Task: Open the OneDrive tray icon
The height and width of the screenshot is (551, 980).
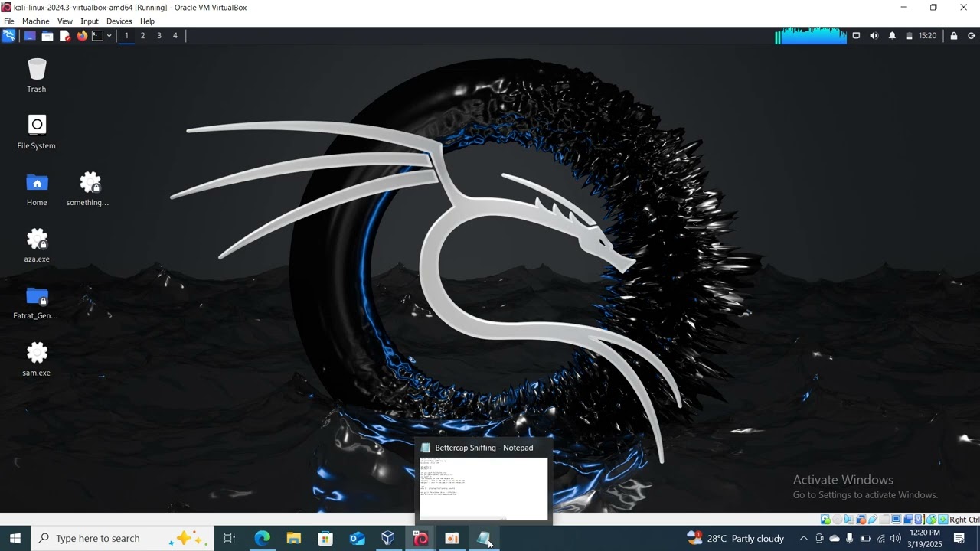Action: tap(835, 538)
